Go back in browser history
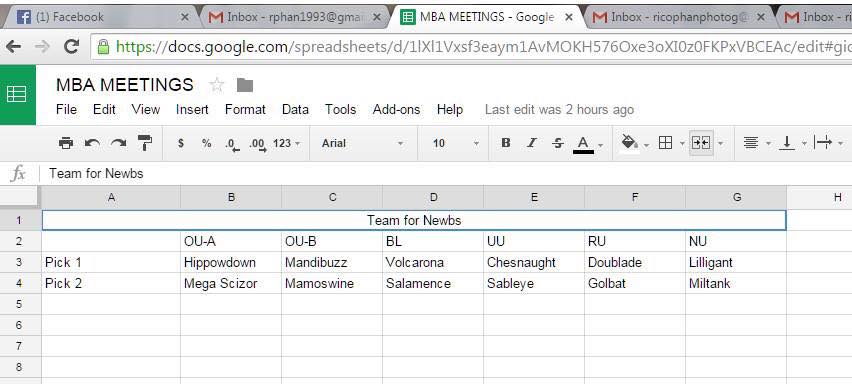The height and width of the screenshot is (384, 852). (14, 47)
